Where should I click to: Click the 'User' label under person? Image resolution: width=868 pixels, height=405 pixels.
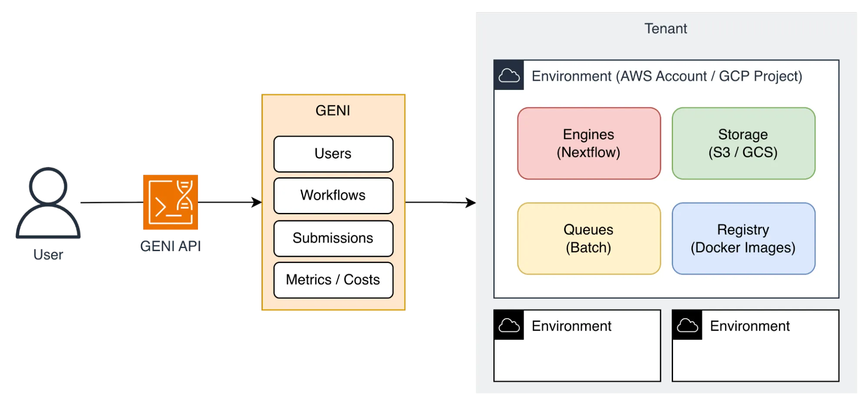(x=48, y=255)
